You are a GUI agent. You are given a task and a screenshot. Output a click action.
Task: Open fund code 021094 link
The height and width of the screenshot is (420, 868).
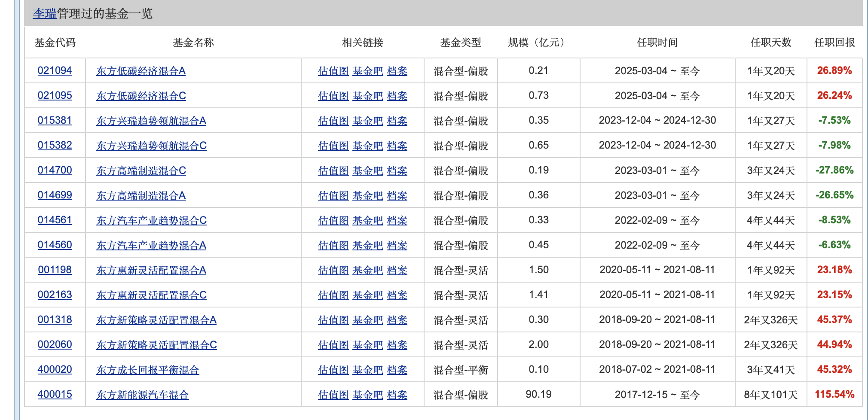tap(55, 70)
